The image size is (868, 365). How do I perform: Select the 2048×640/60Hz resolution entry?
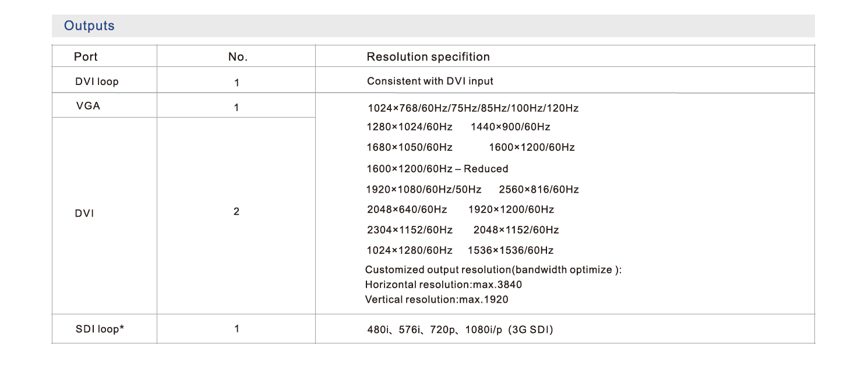(x=407, y=210)
